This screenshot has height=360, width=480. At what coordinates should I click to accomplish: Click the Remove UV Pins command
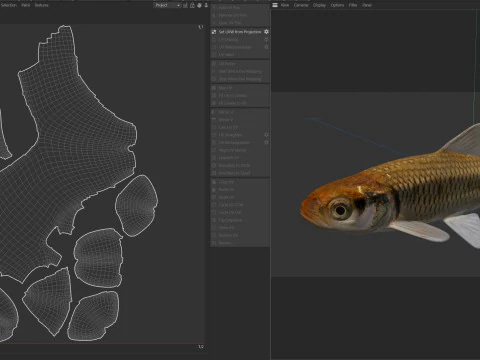(x=233, y=15)
